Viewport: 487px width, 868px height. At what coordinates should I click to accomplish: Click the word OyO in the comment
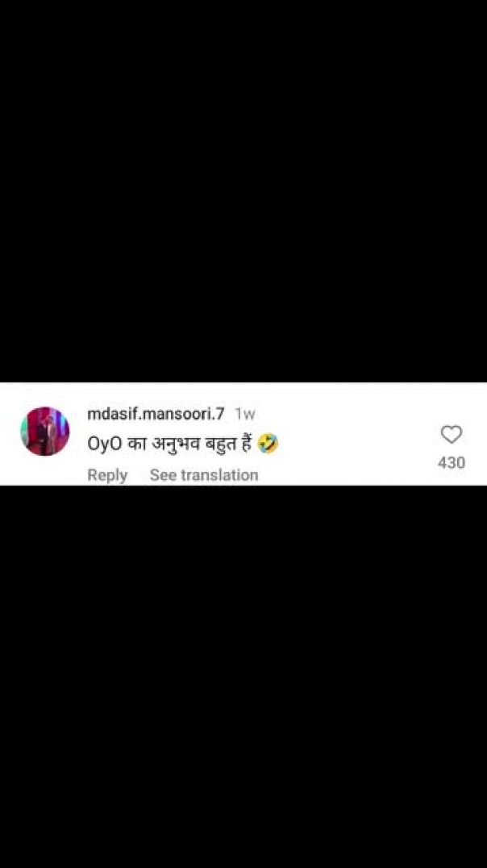tap(104, 444)
